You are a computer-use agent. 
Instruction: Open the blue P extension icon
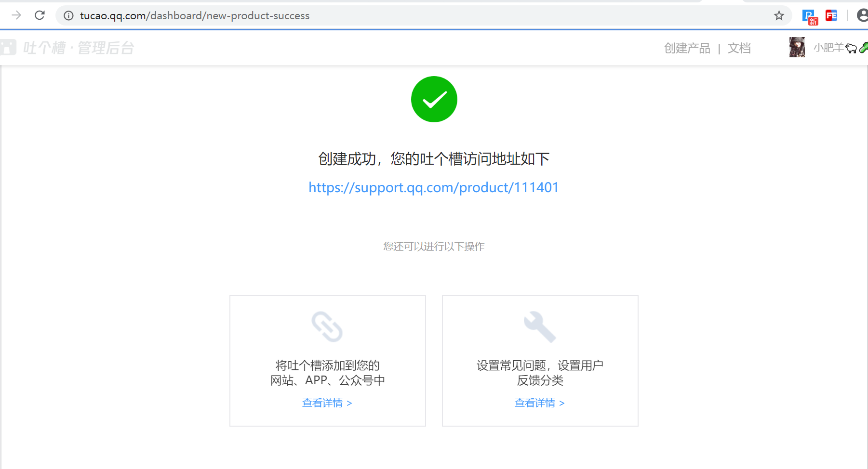click(810, 16)
